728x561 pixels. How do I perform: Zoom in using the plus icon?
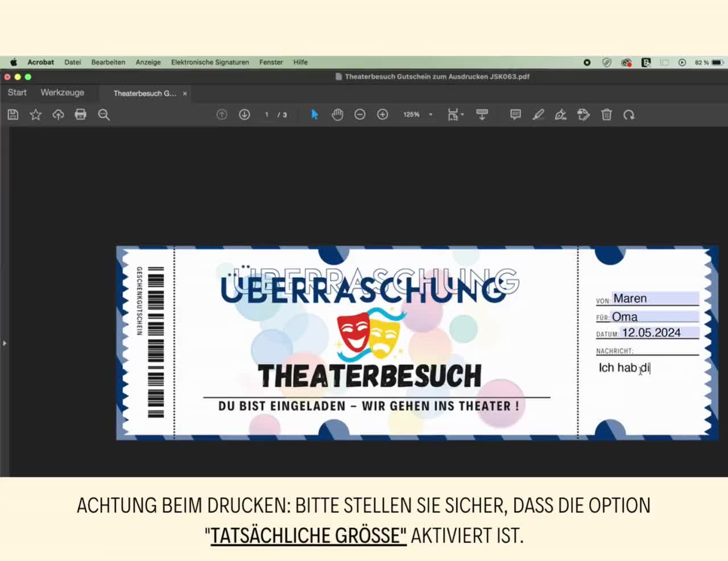tap(382, 114)
